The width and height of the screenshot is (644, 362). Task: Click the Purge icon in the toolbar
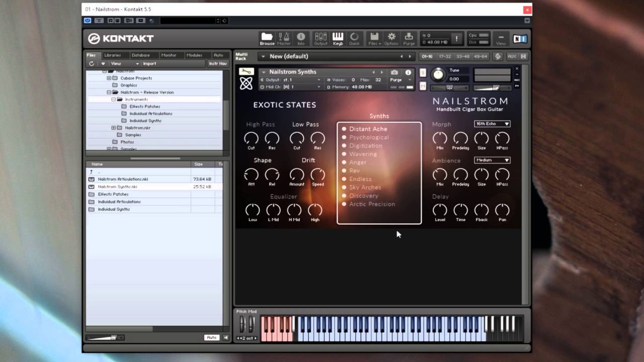(409, 38)
